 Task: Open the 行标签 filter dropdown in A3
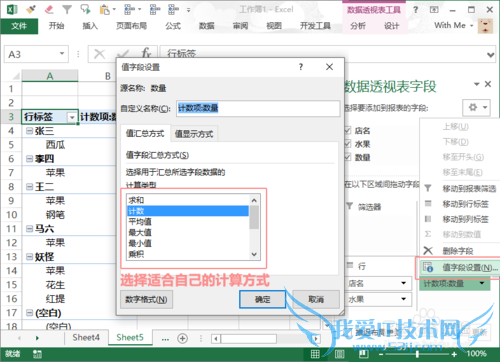coord(72,117)
